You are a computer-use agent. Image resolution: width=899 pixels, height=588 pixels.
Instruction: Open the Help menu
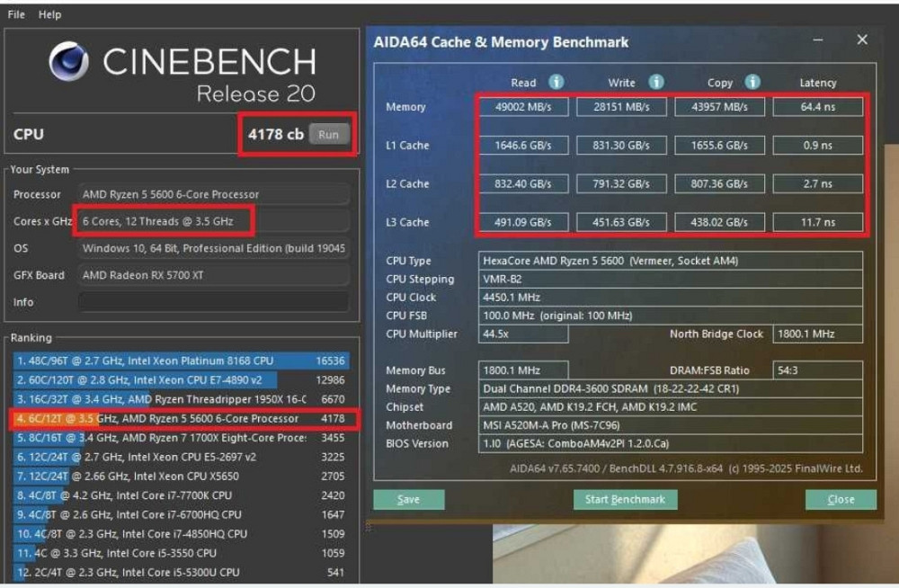click(x=49, y=14)
